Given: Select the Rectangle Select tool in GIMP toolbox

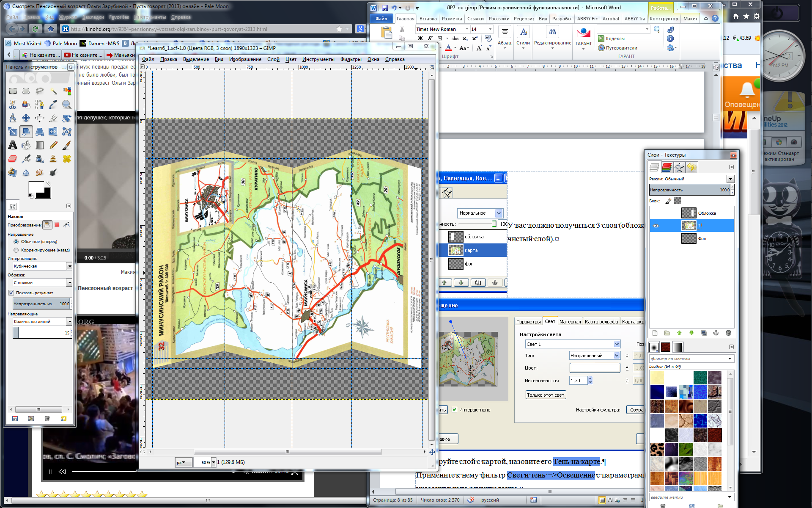Looking at the screenshot, I should [13, 91].
